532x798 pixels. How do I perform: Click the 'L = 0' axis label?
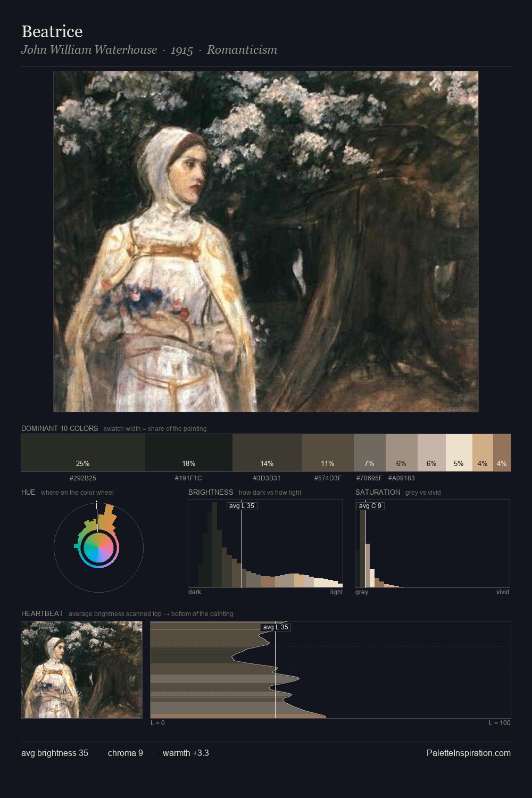point(157,723)
